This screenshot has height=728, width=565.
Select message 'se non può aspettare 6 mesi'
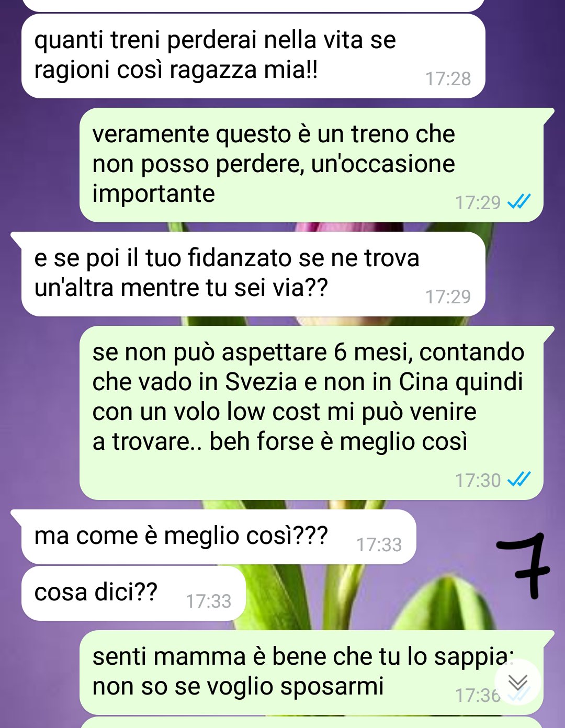311,413
